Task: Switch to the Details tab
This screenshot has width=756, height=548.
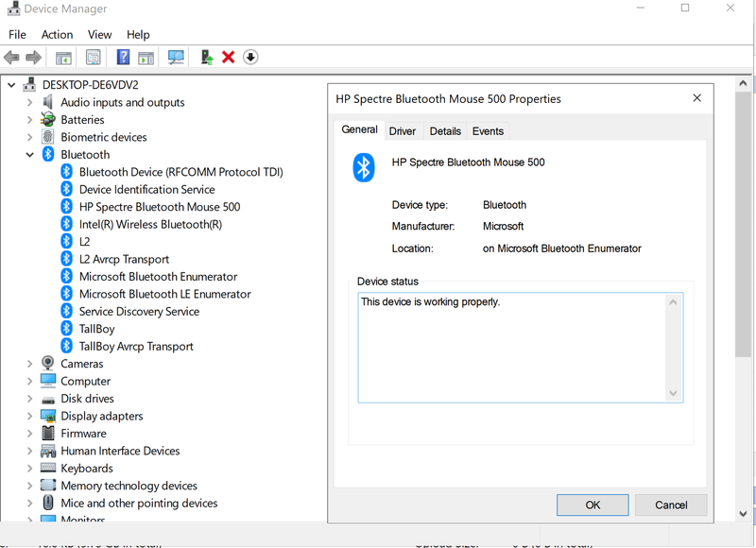Action: (x=445, y=131)
